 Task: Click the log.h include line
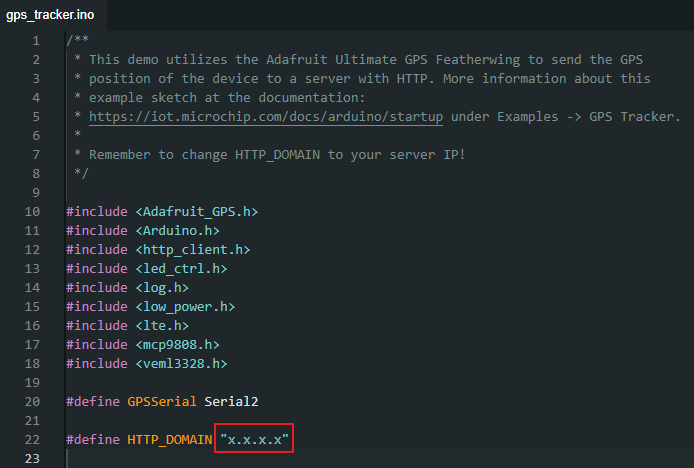click(x=127, y=288)
